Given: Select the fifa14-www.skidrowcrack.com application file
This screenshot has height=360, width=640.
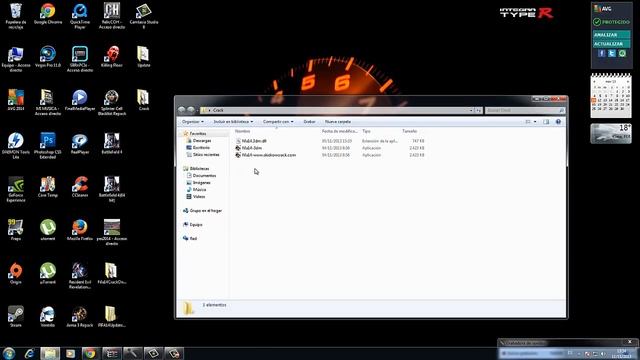Looking at the screenshot, I should [330, 155].
